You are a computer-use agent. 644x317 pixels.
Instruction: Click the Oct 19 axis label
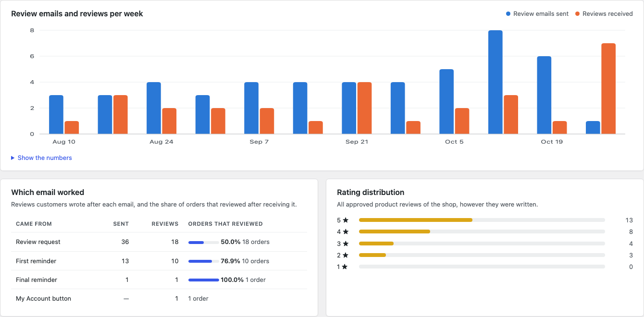(552, 142)
